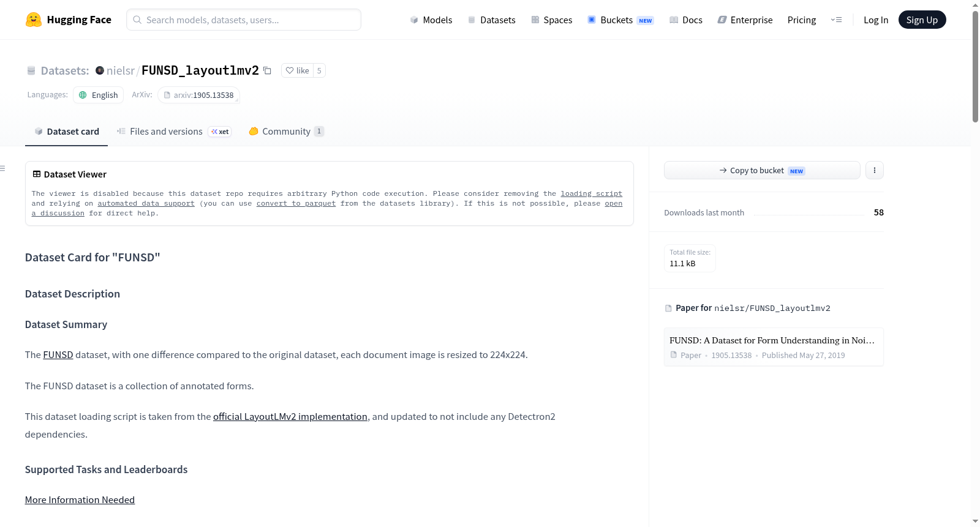Click the heart like button

[297, 70]
